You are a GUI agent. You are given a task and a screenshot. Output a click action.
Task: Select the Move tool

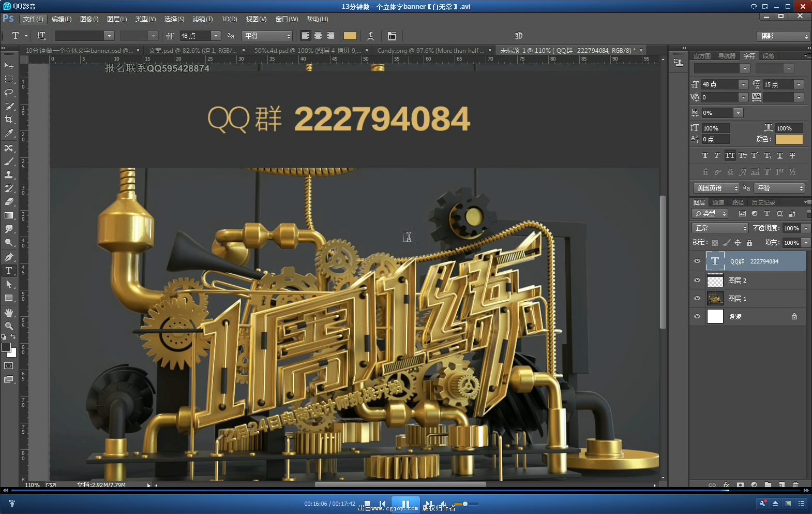(9, 66)
